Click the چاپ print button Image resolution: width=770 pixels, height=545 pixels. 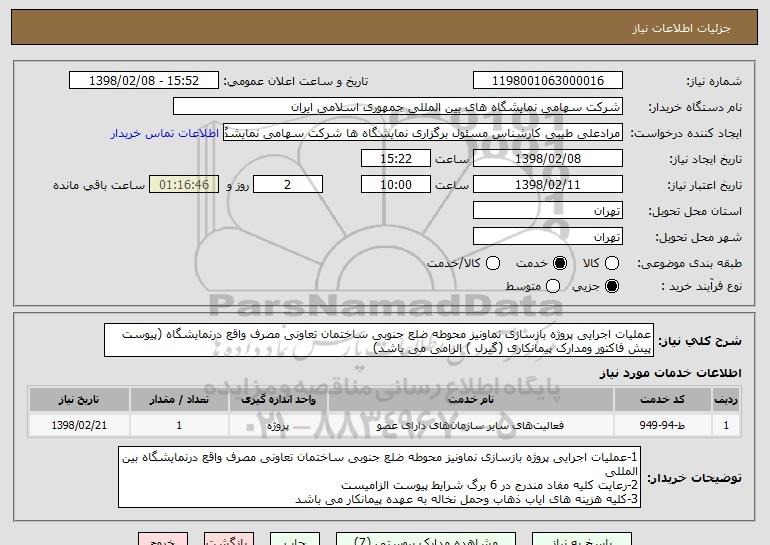295,539
